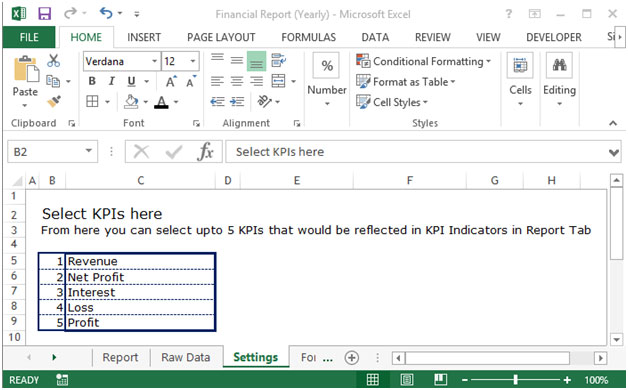Screen dimensions: 628x390
Task: Click the New Sheet plus button
Action: point(351,358)
